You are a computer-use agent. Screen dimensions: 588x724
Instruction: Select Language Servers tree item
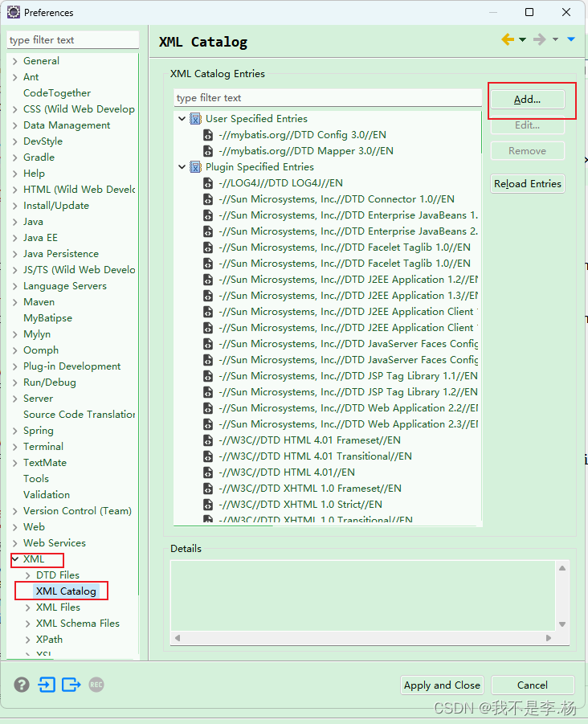(x=65, y=286)
